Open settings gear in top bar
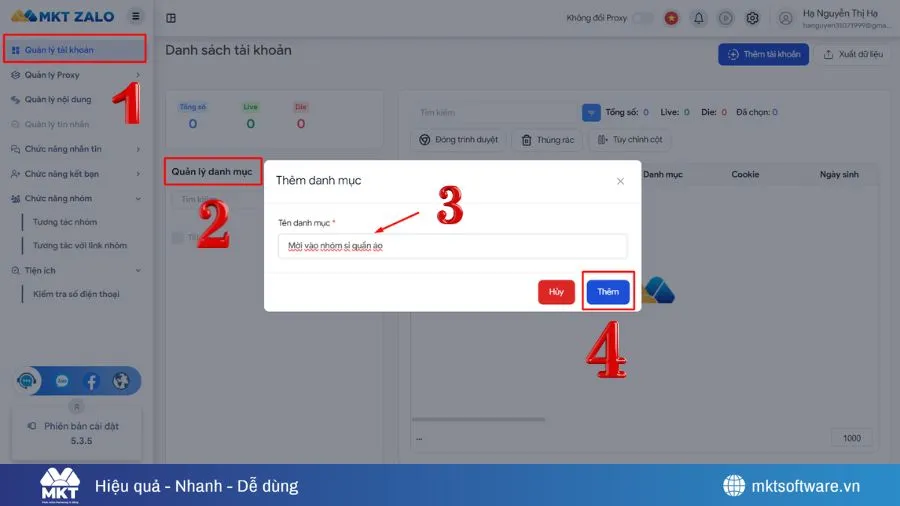Screen dimensions: 900x506 point(752,18)
